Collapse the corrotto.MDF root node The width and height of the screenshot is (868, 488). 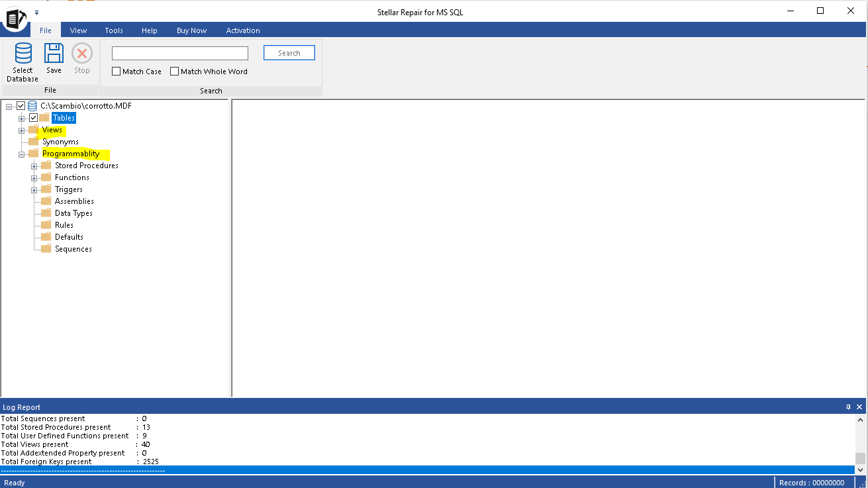[x=9, y=107]
